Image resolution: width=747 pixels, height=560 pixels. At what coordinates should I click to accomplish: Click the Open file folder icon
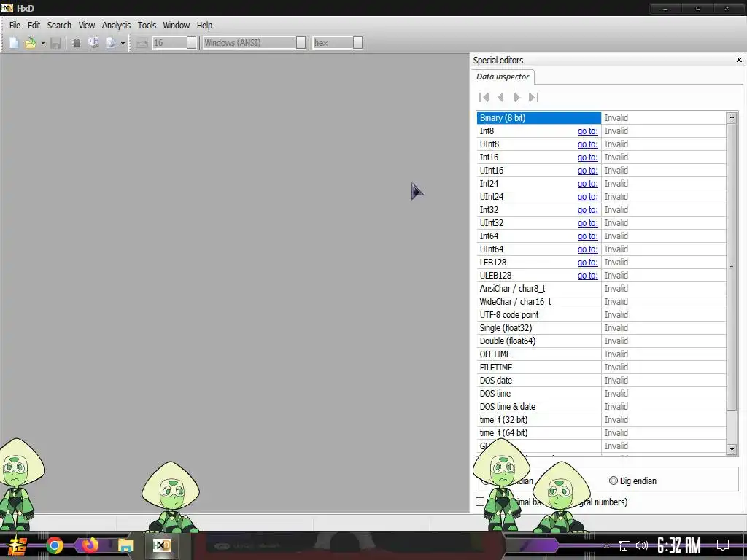click(31, 43)
